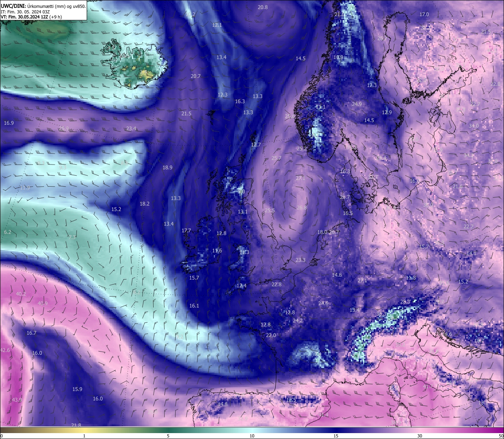The width and height of the screenshot is (504, 439).
Task: Click the '24.6' value over France
Action: tap(323, 304)
